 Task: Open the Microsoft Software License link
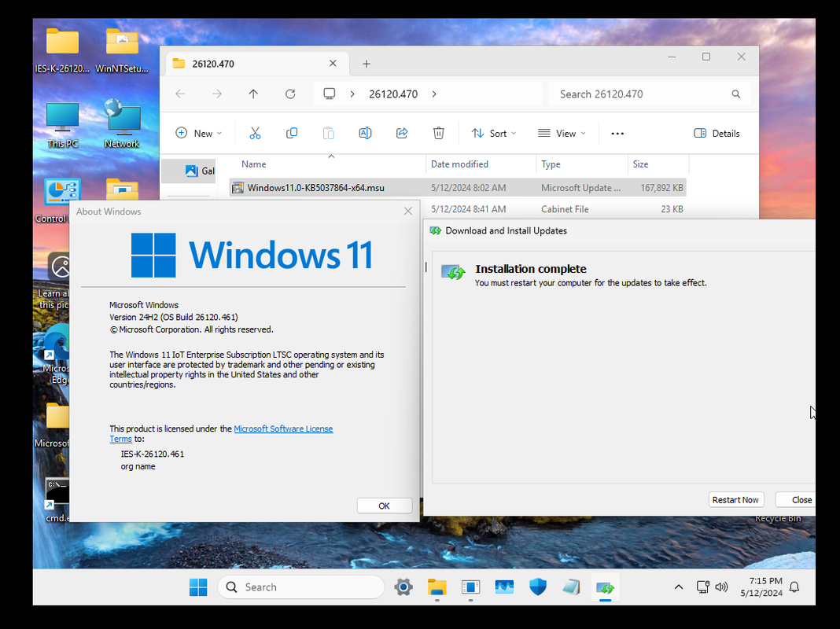(283, 429)
